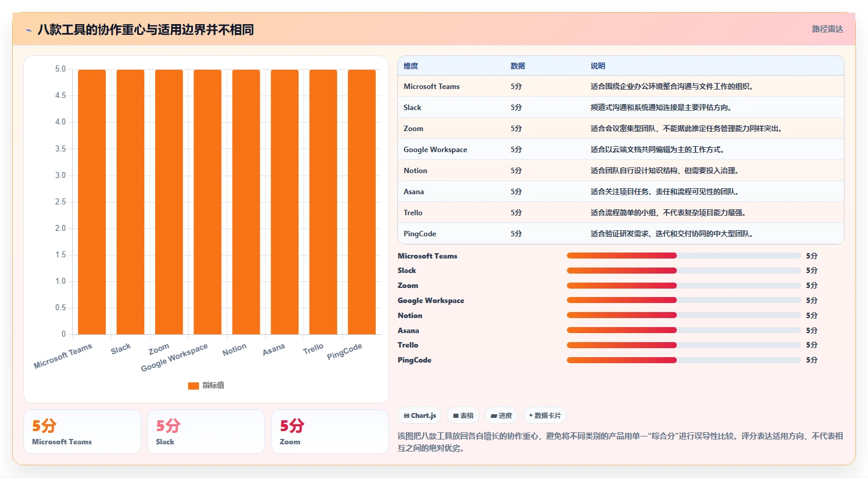Click the 说明 table column header
868x478 pixels.
tap(598, 66)
